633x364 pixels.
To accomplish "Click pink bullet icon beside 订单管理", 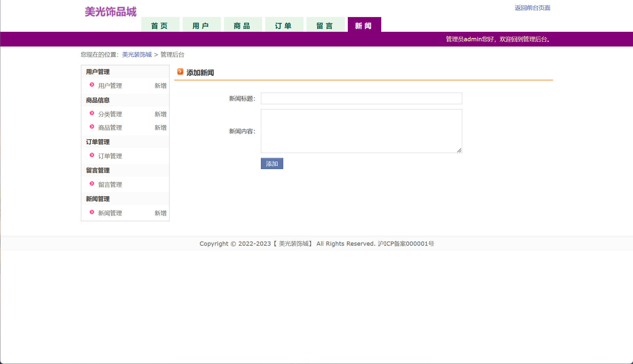I will (x=92, y=155).
